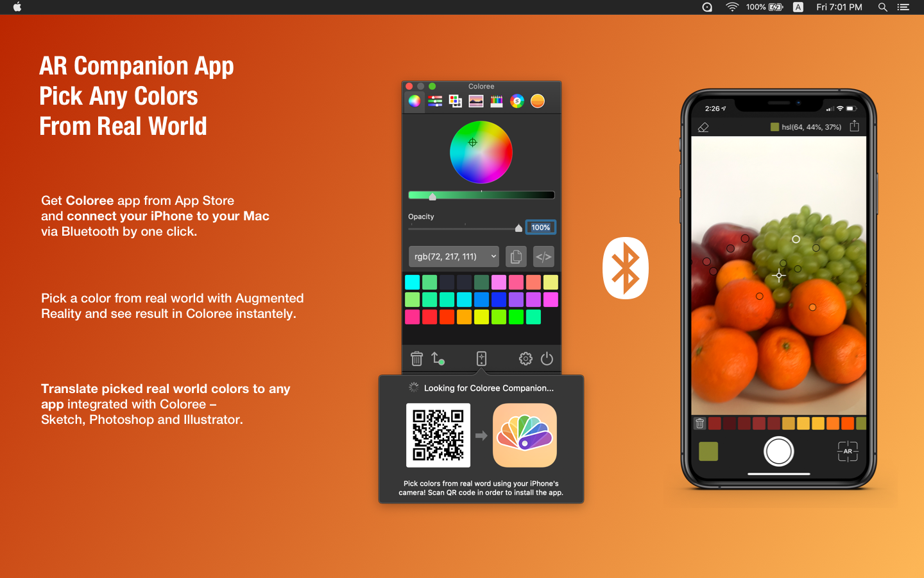Open Coloree settings gear

click(526, 358)
